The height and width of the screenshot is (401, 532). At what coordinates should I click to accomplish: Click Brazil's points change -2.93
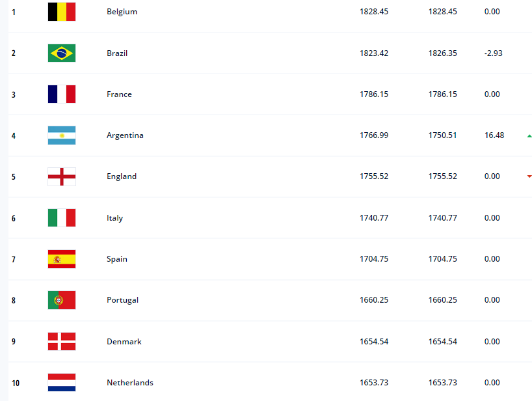(494, 53)
